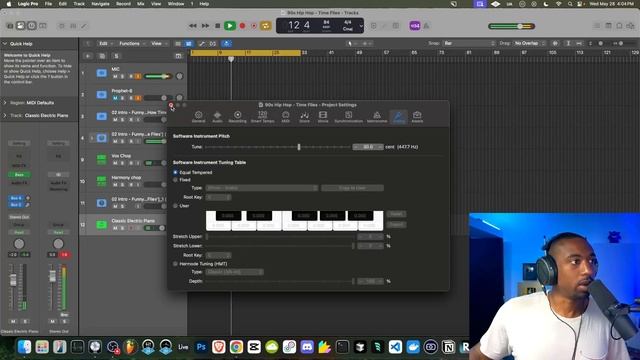The height and width of the screenshot is (360, 640).
Task: Click the MIC track icon
Action: 102,73
